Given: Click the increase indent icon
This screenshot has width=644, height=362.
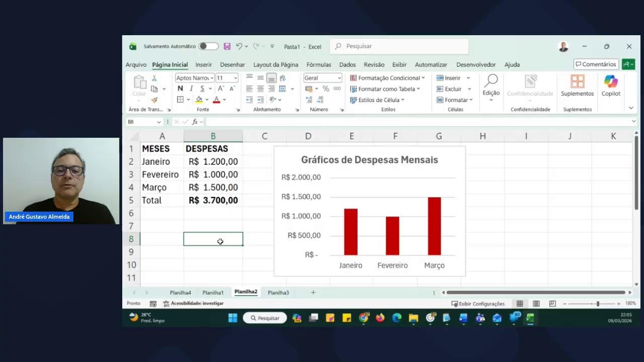Looking at the screenshot, I should 261,100.
